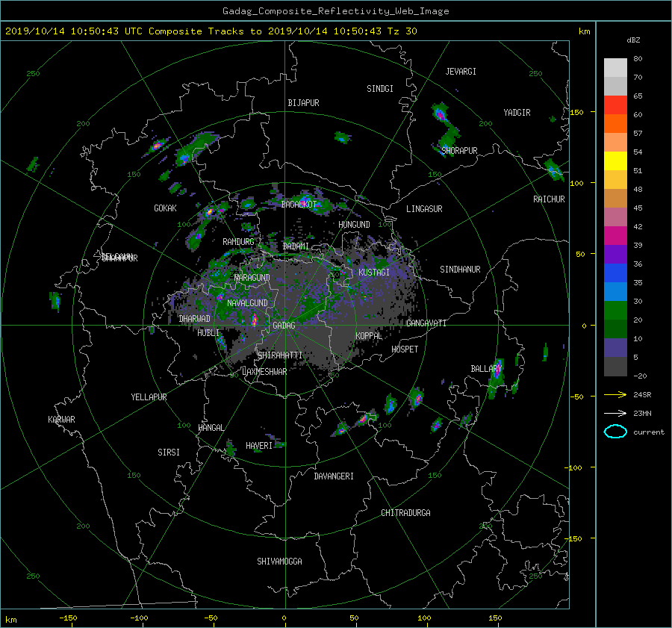Click the DAVANGERI city label

point(334,476)
